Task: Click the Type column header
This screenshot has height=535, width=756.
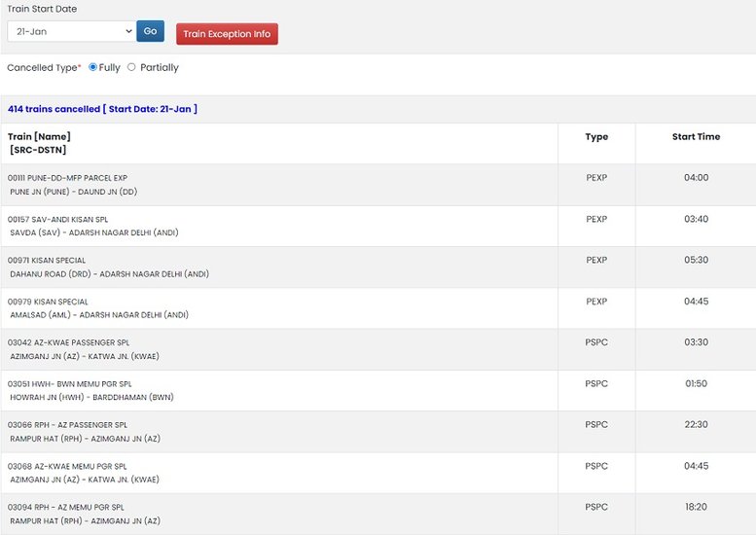Action: coord(596,137)
